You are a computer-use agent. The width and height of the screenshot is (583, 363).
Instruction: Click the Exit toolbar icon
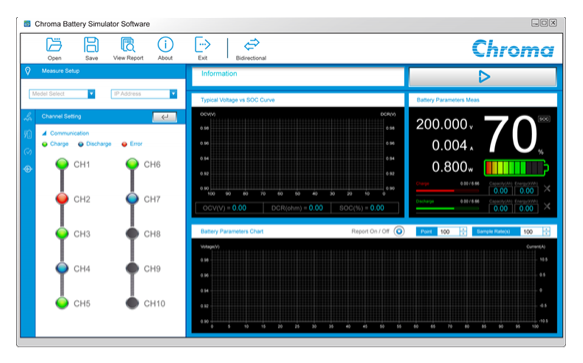point(203,45)
